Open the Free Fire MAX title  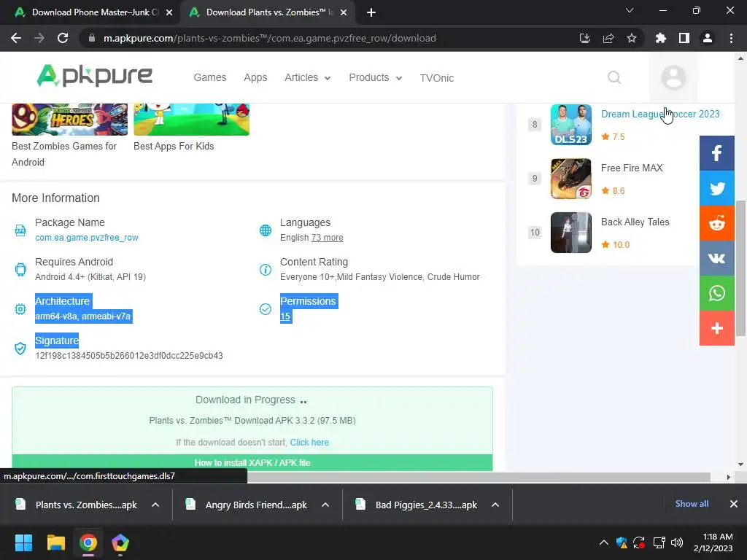coord(632,168)
